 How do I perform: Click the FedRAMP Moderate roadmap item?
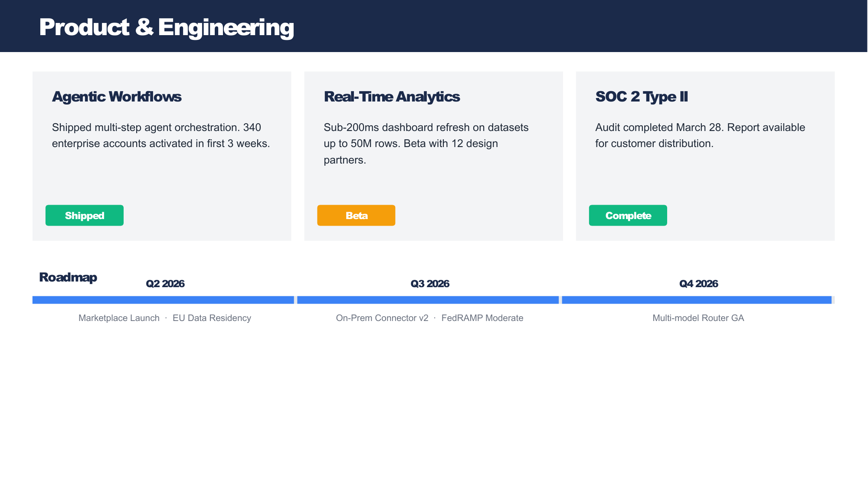click(x=482, y=318)
